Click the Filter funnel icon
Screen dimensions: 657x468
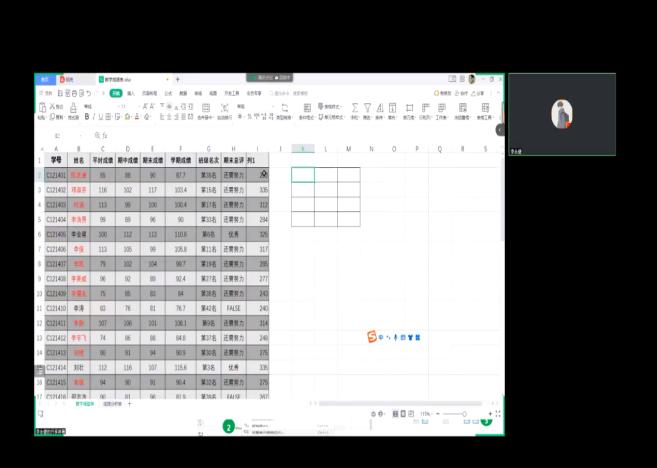(x=367, y=107)
